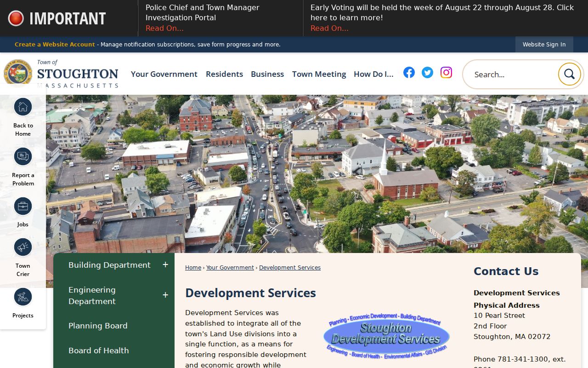Viewport: 588px width, 368px height.
Task: Open the How Do I... menu
Action: tap(373, 74)
